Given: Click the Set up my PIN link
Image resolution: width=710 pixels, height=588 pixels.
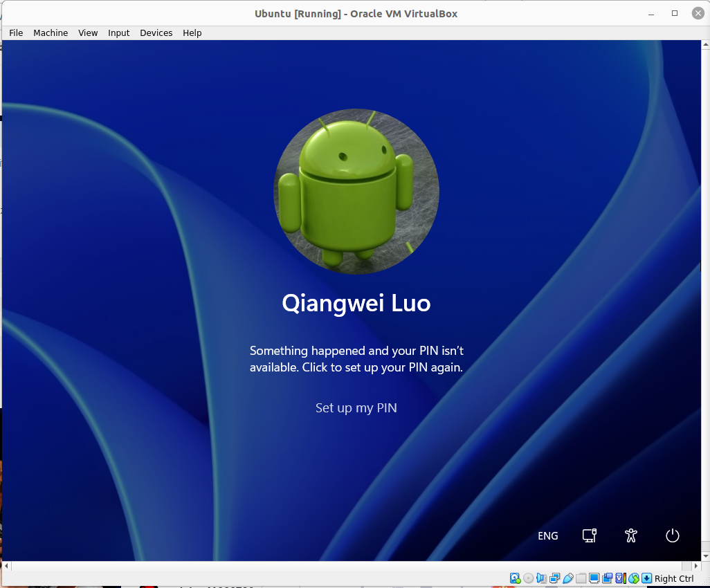Looking at the screenshot, I should tap(356, 408).
